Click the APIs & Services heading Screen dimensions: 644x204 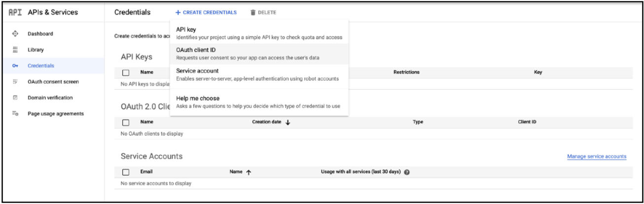click(53, 12)
